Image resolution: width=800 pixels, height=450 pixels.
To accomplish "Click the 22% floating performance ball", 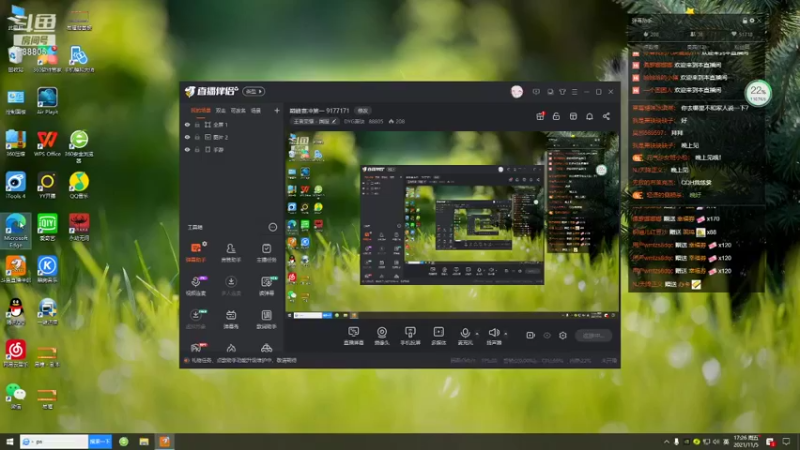I will [x=758, y=93].
